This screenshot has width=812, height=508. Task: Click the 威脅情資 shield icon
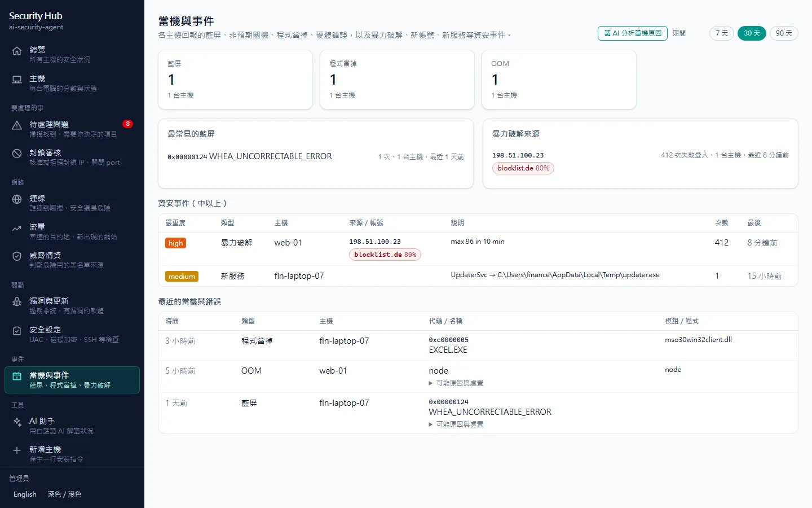pyautogui.click(x=17, y=256)
